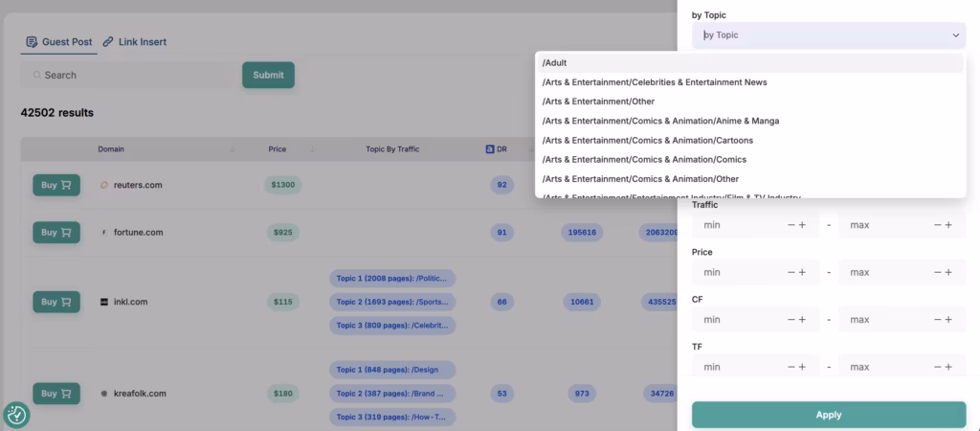This screenshot has width=980, height=431.
Task: Apply the selected filters
Action: (828, 415)
